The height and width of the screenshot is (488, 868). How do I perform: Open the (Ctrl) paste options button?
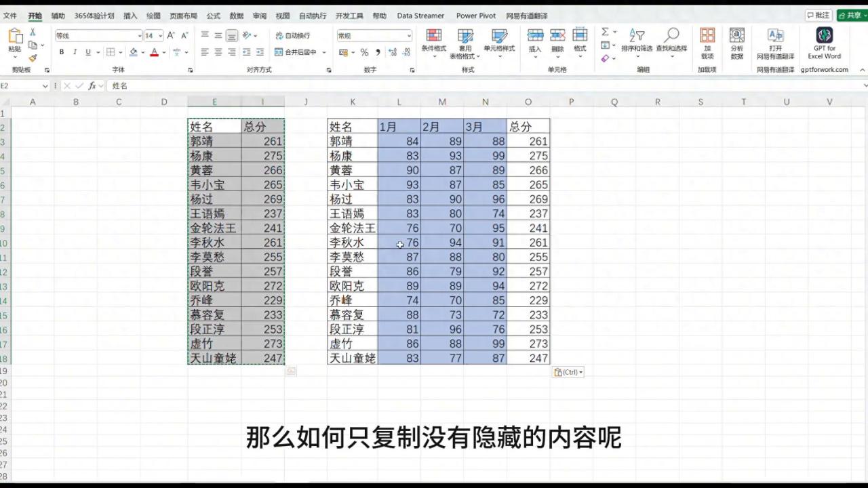point(568,372)
